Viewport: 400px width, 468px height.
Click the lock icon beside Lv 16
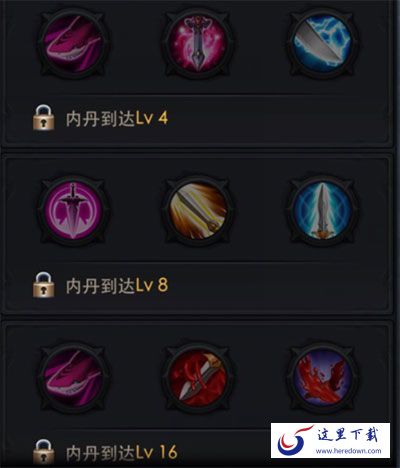tap(44, 452)
